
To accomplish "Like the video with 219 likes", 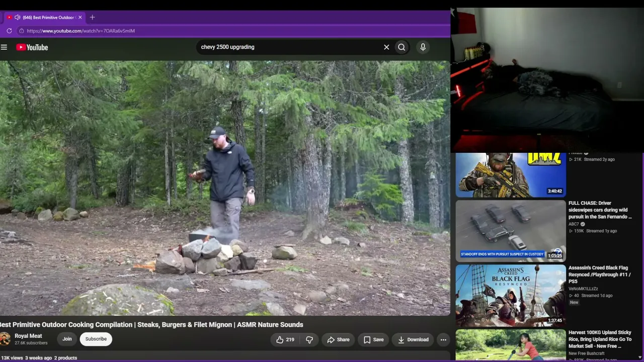I will point(285,340).
